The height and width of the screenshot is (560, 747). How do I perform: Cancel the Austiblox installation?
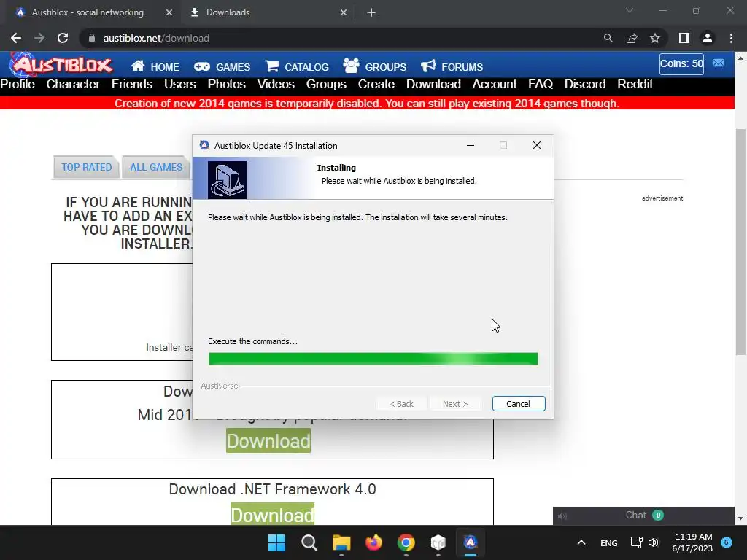(x=519, y=404)
